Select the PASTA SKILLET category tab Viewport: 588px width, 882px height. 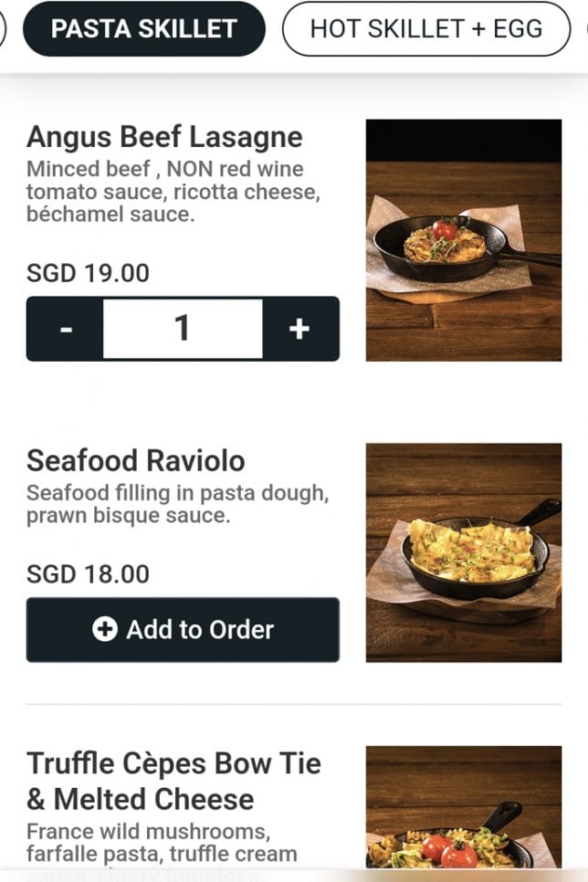coord(143,29)
